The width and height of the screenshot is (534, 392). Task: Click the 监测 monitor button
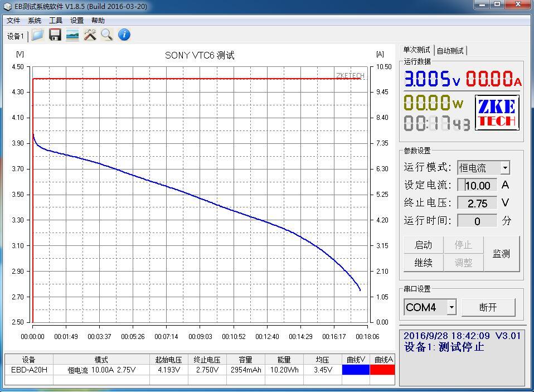point(502,254)
